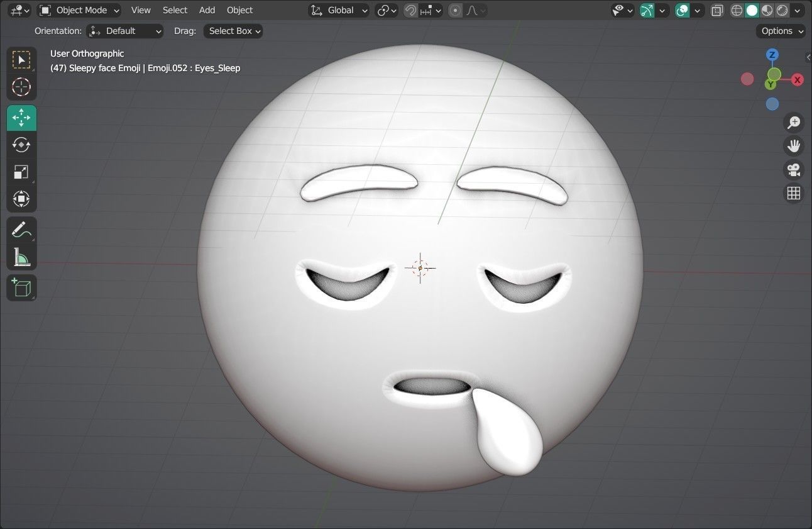Viewport: 812px width, 529px height.
Task: Click 'User Orthographic' viewport text
Action: pos(87,53)
